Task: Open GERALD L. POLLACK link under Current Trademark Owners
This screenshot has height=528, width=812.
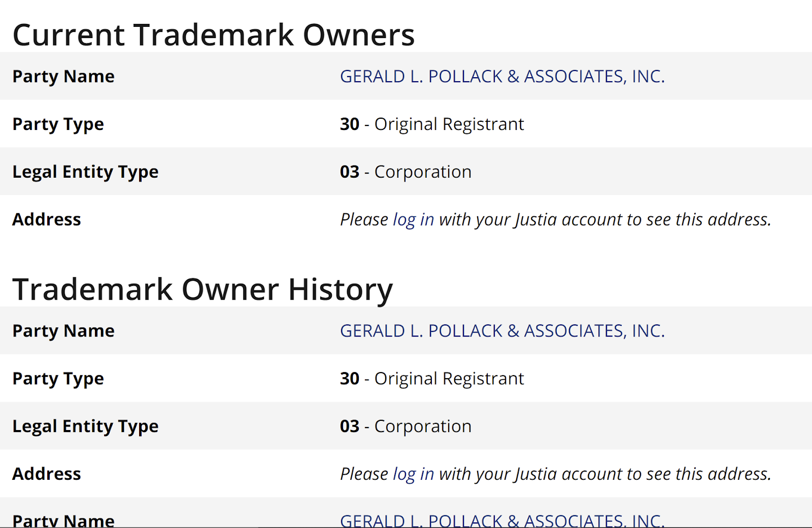Action: click(x=502, y=76)
